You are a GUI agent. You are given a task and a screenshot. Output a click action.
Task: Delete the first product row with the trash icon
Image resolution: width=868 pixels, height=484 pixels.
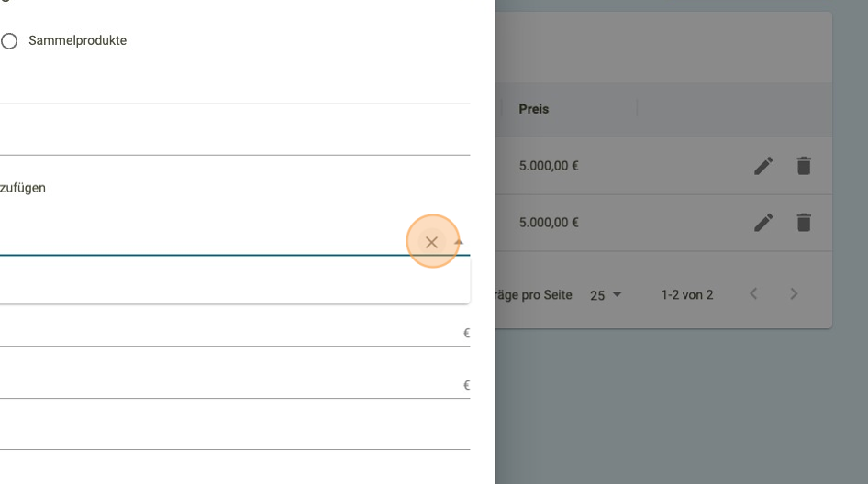804,166
